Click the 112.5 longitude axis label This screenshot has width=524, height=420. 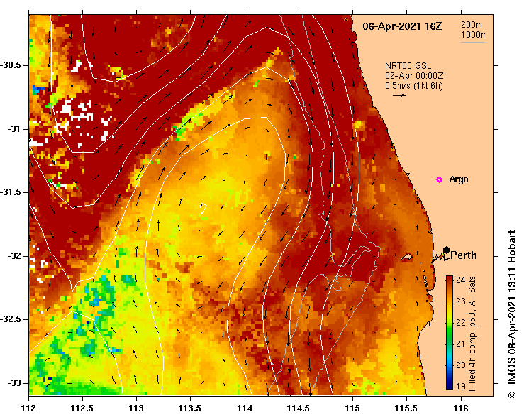click(x=82, y=409)
